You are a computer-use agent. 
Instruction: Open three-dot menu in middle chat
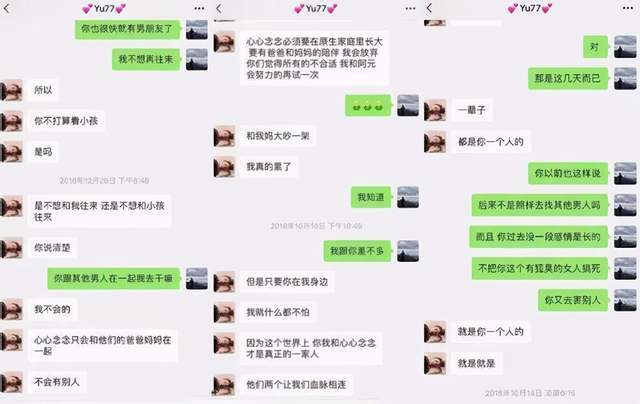pos(410,9)
